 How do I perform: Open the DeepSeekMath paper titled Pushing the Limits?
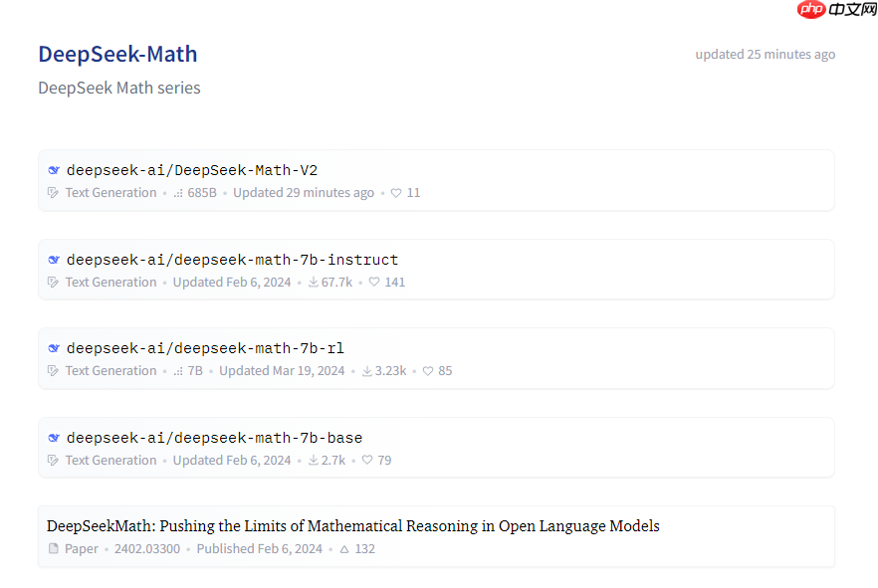tap(353, 525)
